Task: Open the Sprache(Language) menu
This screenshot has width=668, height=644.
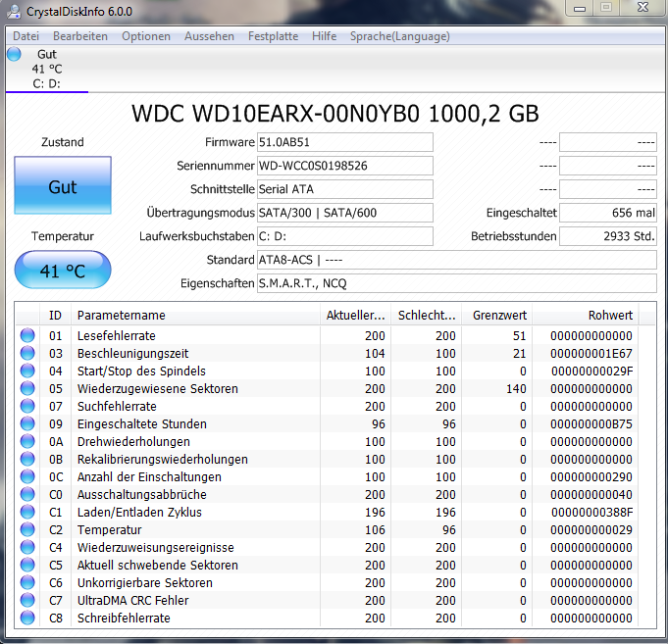Action: (399, 36)
